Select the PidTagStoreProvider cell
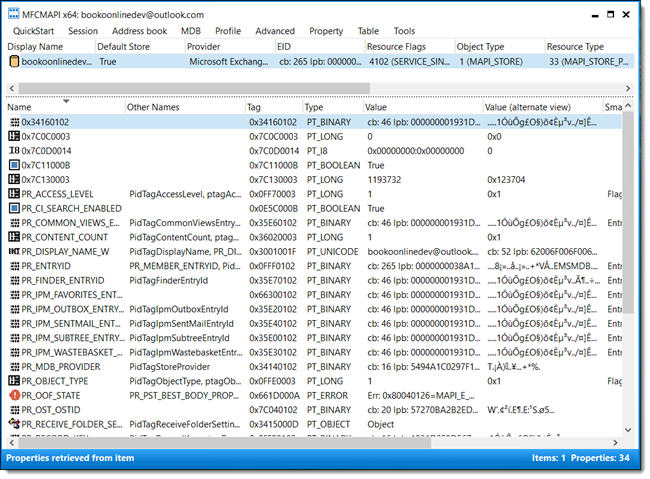The width and height of the screenshot is (650, 479). click(170, 367)
